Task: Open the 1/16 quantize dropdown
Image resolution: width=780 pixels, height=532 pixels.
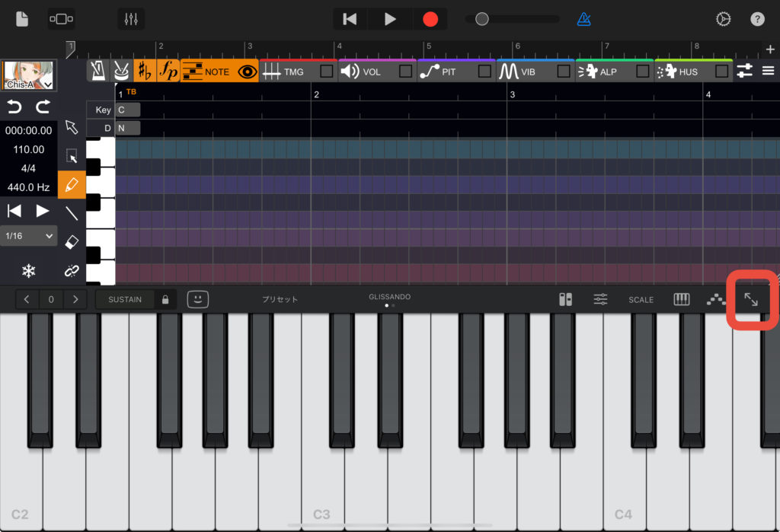Action: [x=28, y=236]
